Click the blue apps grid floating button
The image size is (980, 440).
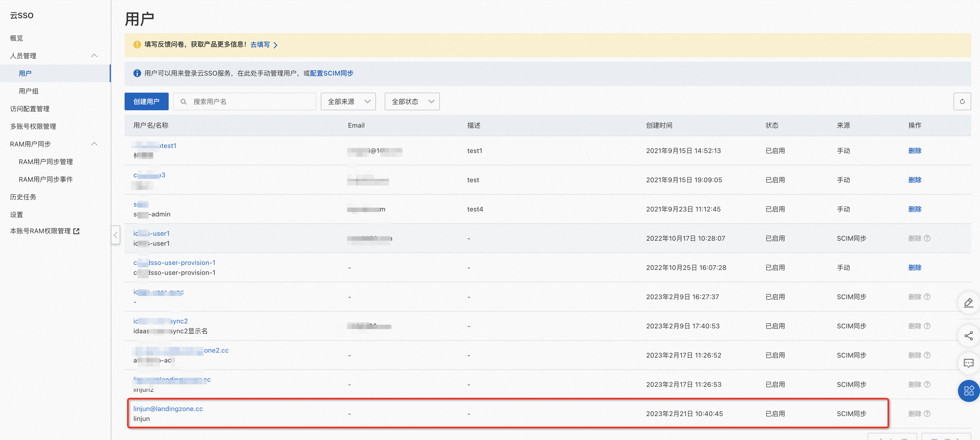pyautogui.click(x=968, y=391)
